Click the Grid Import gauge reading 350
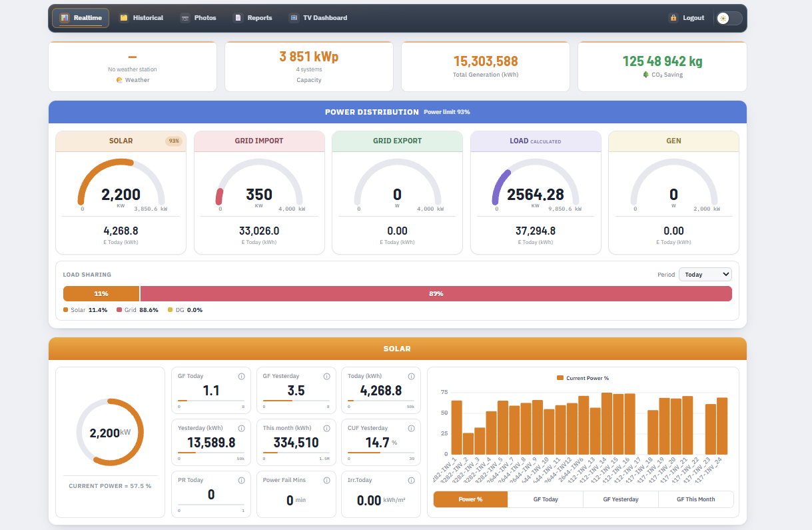This screenshot has height=530, width=812. point(259,184)
